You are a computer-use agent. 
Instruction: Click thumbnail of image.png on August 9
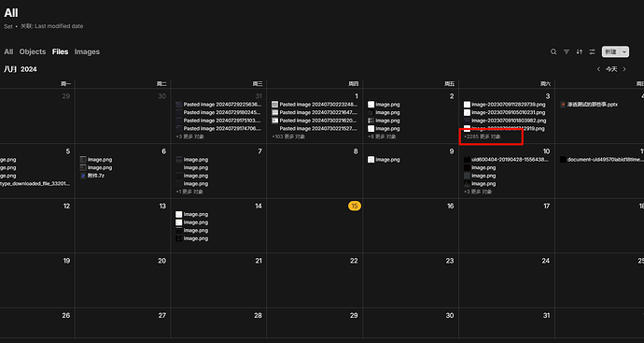tap(371, 160)
